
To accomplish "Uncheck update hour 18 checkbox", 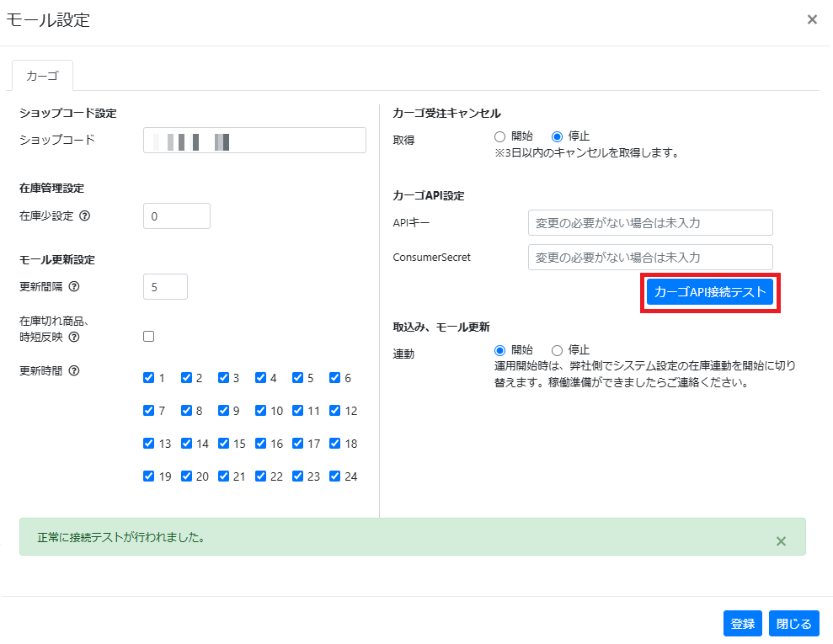I will 334,444.
